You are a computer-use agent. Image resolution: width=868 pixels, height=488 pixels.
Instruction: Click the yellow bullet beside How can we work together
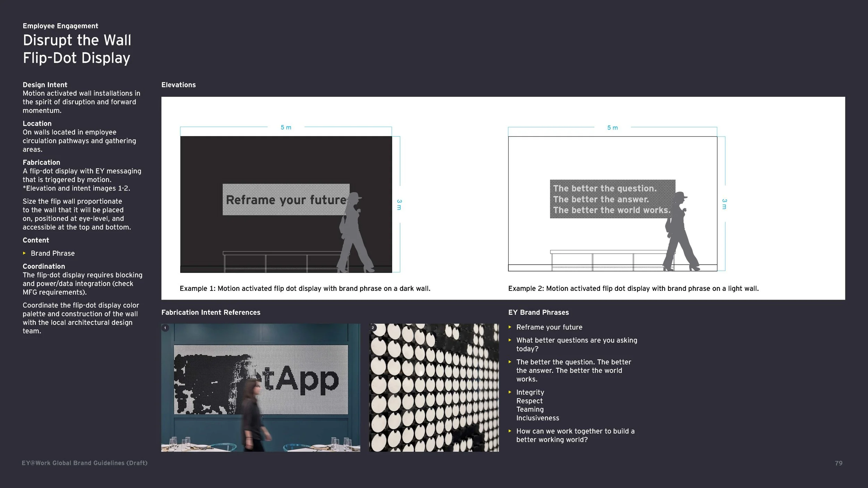(x=510, y=431)
